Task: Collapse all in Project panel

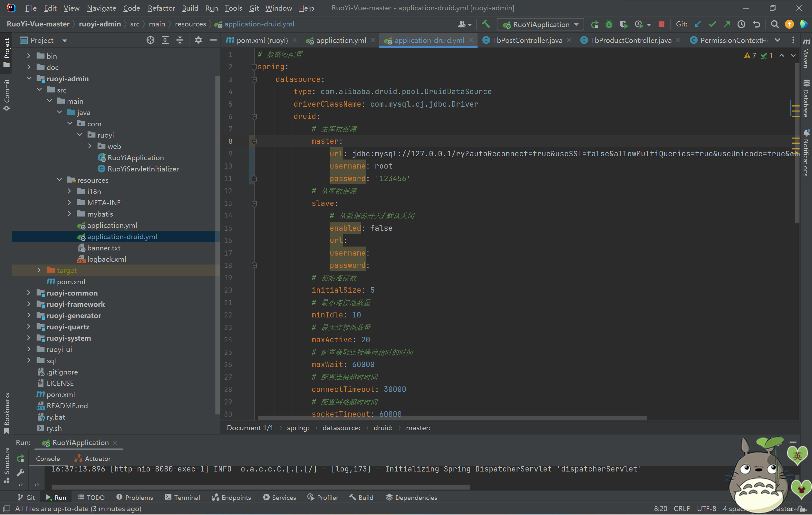Action: pos(180,40)
